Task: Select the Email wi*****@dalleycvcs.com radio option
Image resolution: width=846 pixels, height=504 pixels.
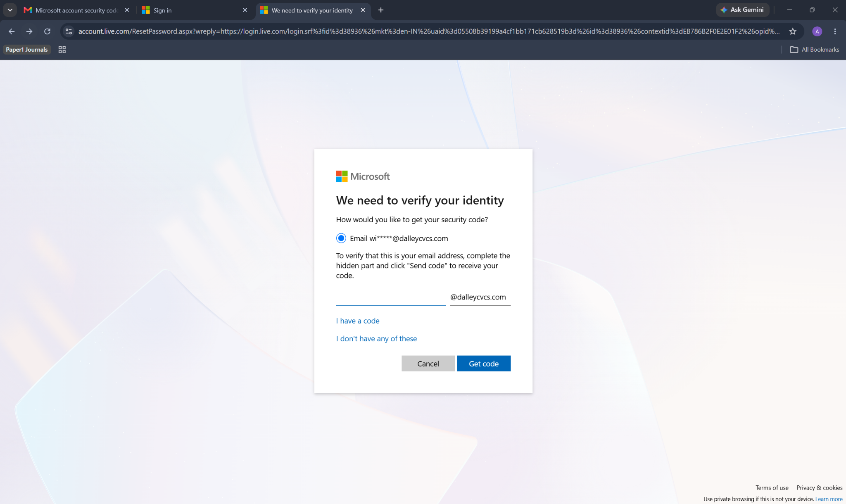Action: (341, 238)
